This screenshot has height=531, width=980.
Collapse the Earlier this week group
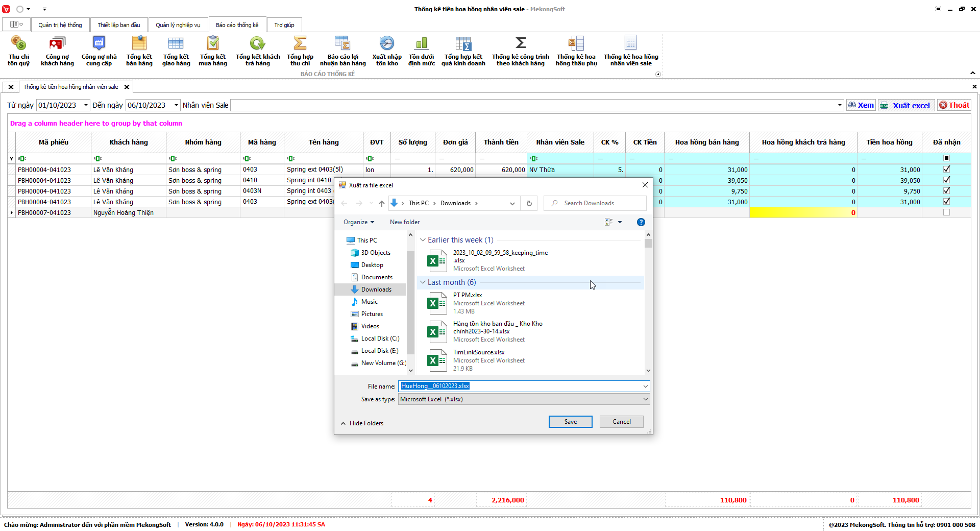(x=423, y=240)
